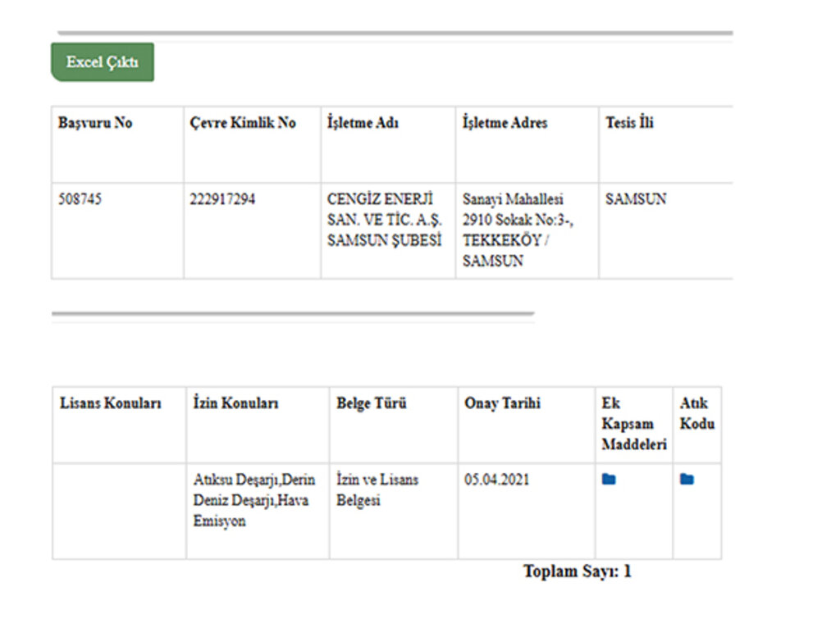Viewport: 840px width, 637px height.
Task: Select the İşletme Adres column header
Action: point(527,144)
